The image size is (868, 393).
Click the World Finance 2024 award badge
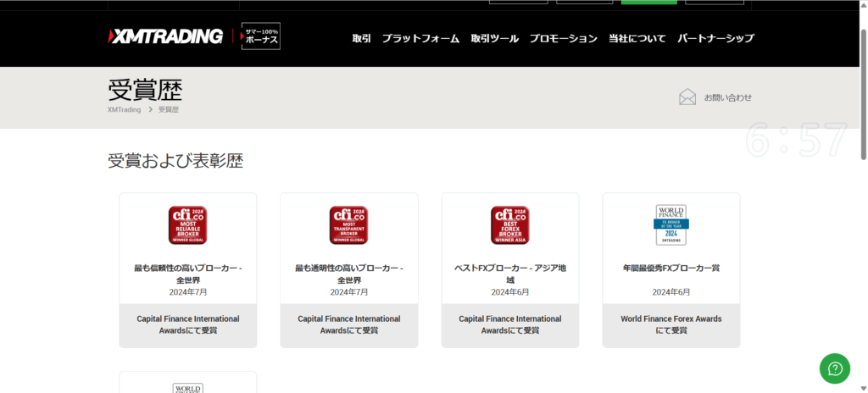[671, 224]
